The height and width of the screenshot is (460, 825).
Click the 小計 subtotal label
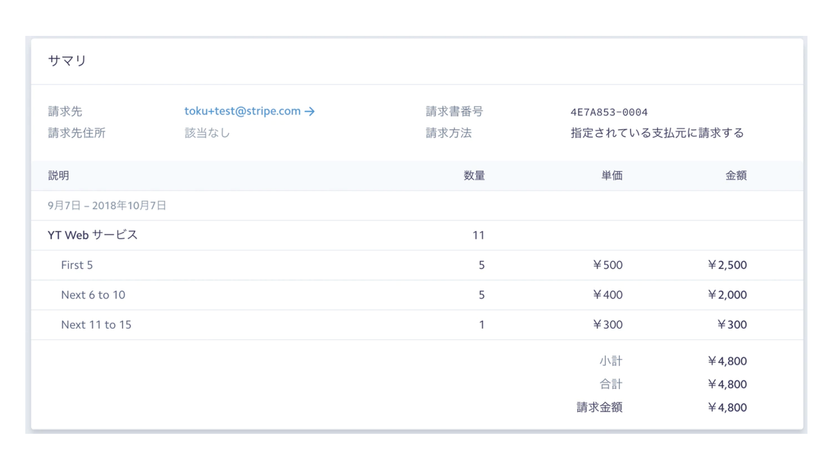tap(610, 361)
